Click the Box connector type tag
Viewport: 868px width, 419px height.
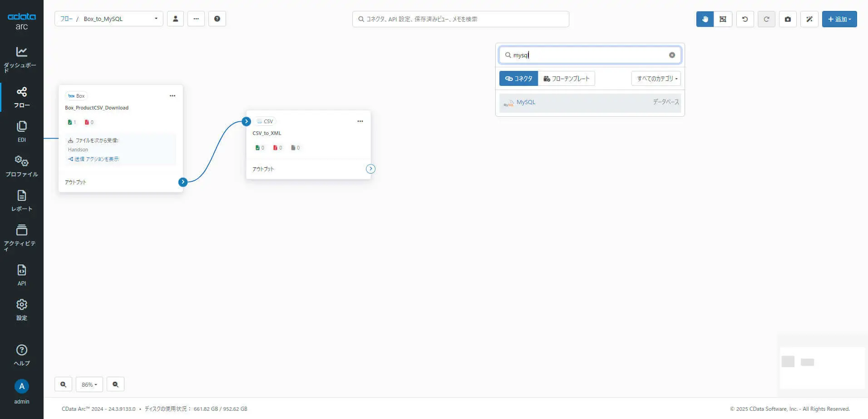click(x=76, y=96)
